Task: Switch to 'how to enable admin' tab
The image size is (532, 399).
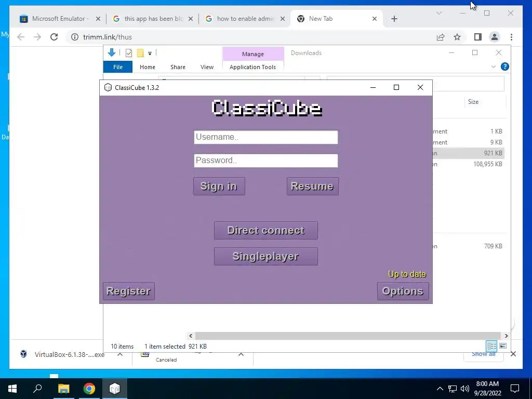Action: (245, 19)
